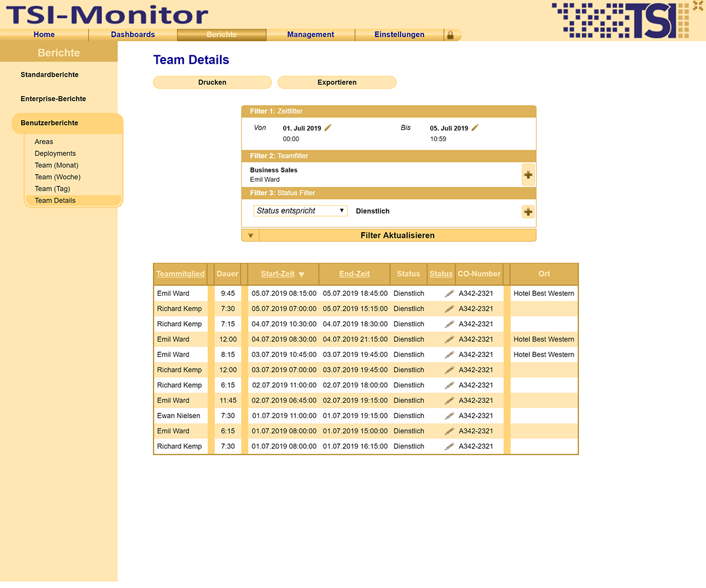This screenshot has height=588, width=706.
Task: Edit status of Emil Ward 04.07.2019 08:30:00 row
Action: pyautogui.click(x=449, y=339)
